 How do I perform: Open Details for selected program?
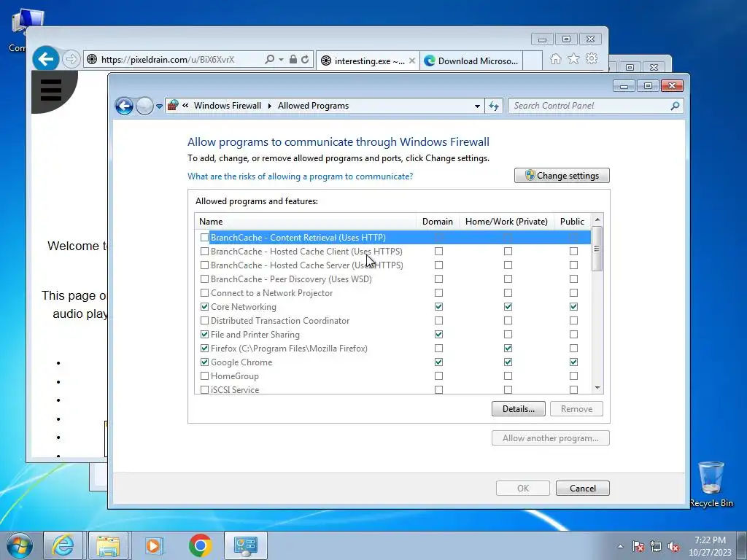(x=519, y=408)
